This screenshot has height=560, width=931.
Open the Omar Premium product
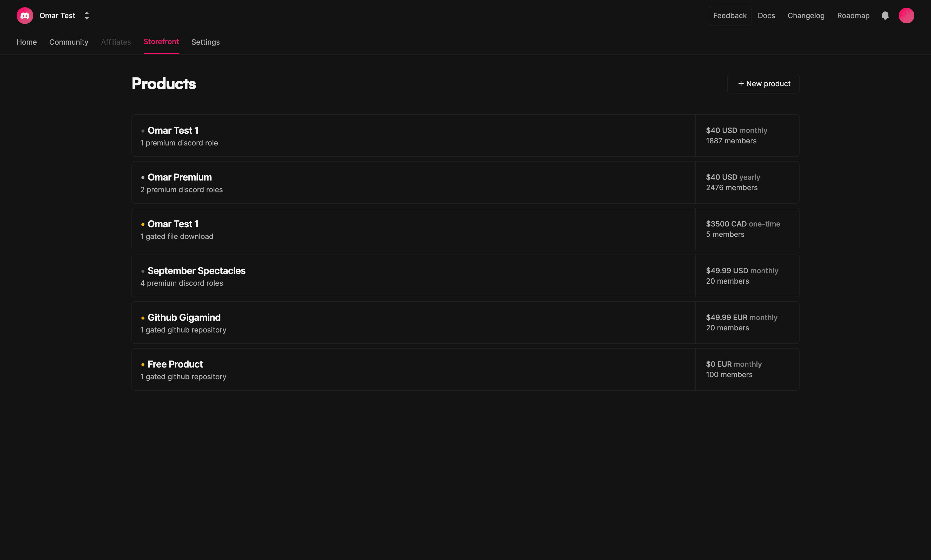coord(465,182)
